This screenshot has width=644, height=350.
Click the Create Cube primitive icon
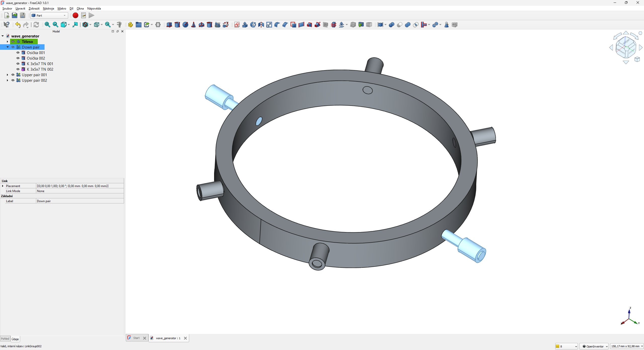click(169, 25)
